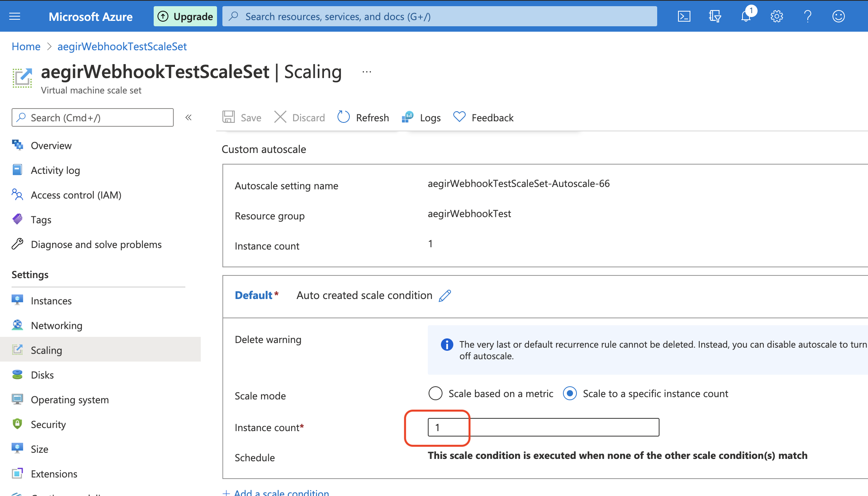Open portal settings gear
868x496 pixels.
coord(776,16)
